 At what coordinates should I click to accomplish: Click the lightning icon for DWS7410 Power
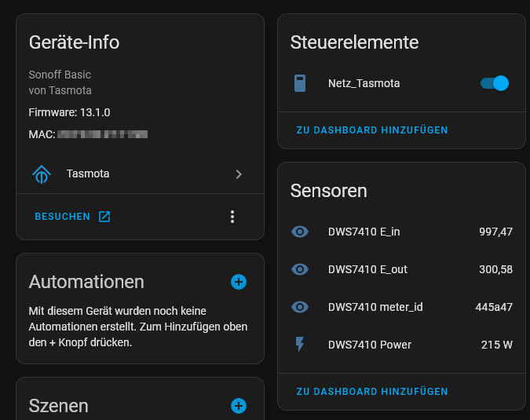(300, 345)
